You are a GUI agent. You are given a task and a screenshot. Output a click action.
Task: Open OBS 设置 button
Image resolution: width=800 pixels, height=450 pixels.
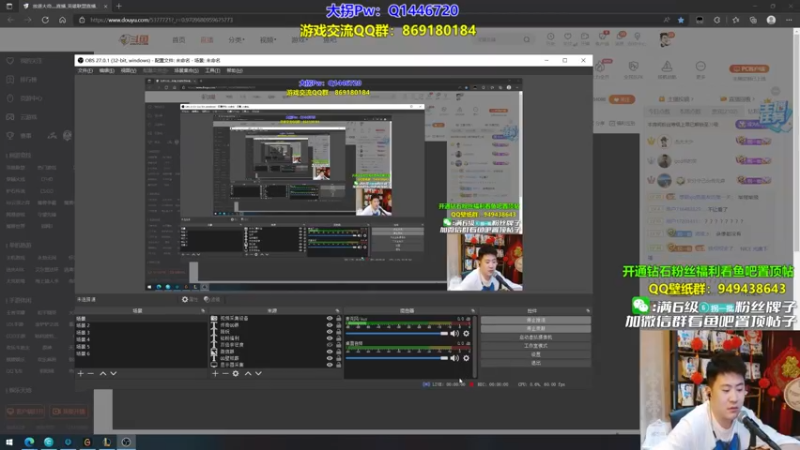536,354
